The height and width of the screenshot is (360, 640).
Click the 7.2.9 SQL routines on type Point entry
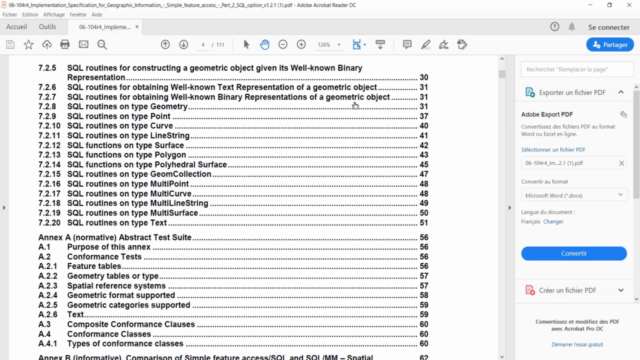coord(233,116)
